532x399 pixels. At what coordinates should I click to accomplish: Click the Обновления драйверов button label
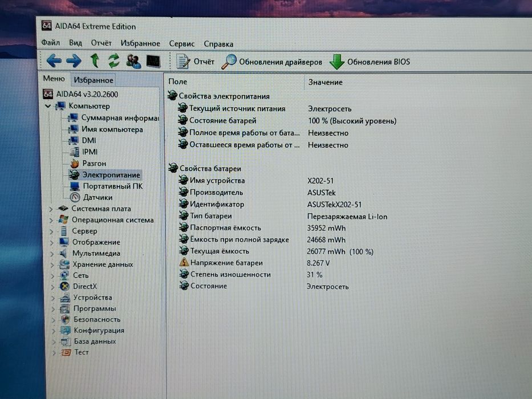click(280, 62)
